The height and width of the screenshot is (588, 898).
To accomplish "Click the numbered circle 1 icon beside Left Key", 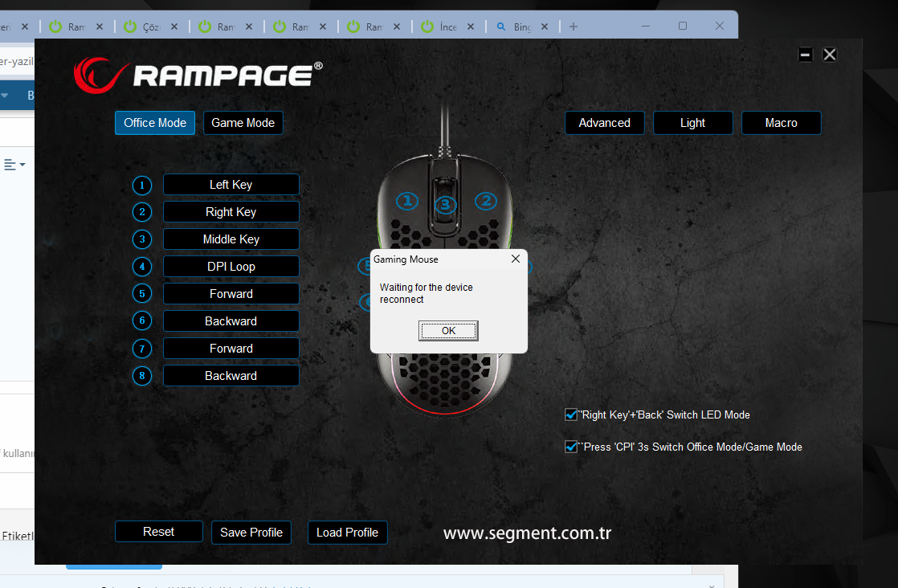I will 142,186.
